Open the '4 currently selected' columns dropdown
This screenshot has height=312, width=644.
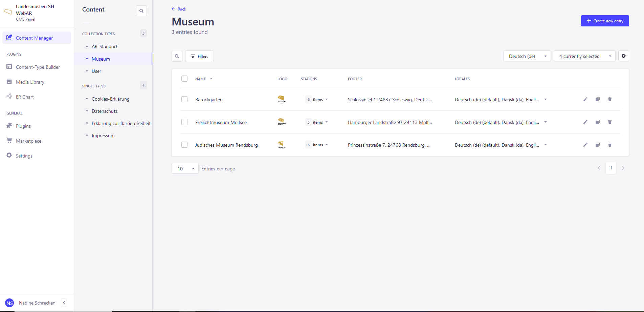(x=584, y=56)
